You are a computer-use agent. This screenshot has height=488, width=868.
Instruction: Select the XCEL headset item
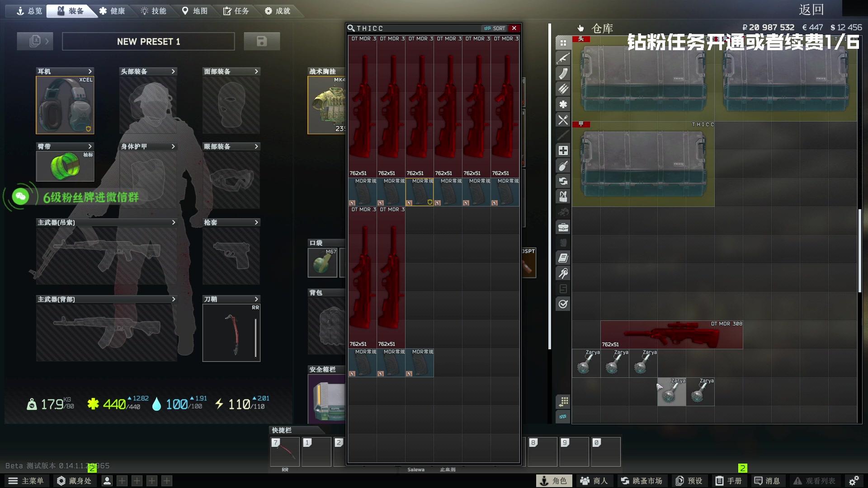[65, 105]
